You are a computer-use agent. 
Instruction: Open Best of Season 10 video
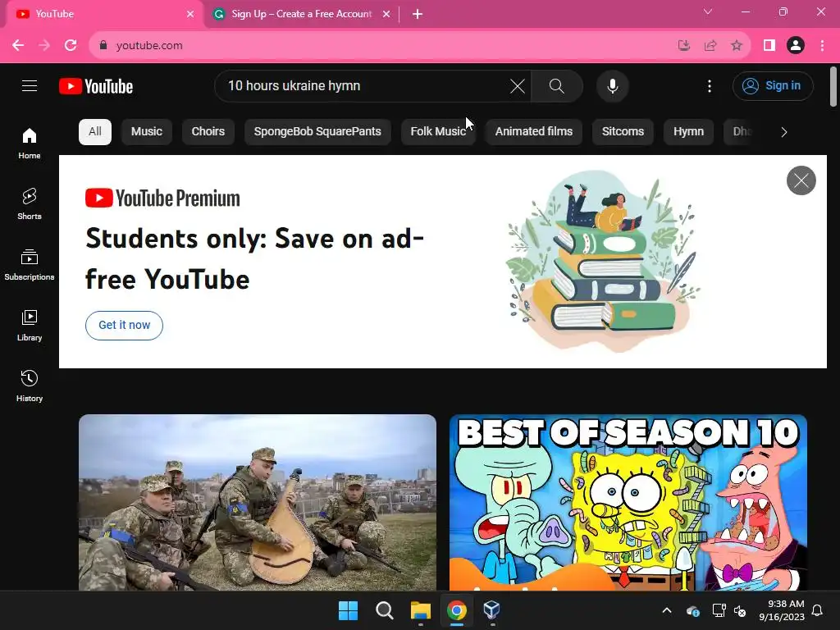pyautogui.click(x=628, y=503)
